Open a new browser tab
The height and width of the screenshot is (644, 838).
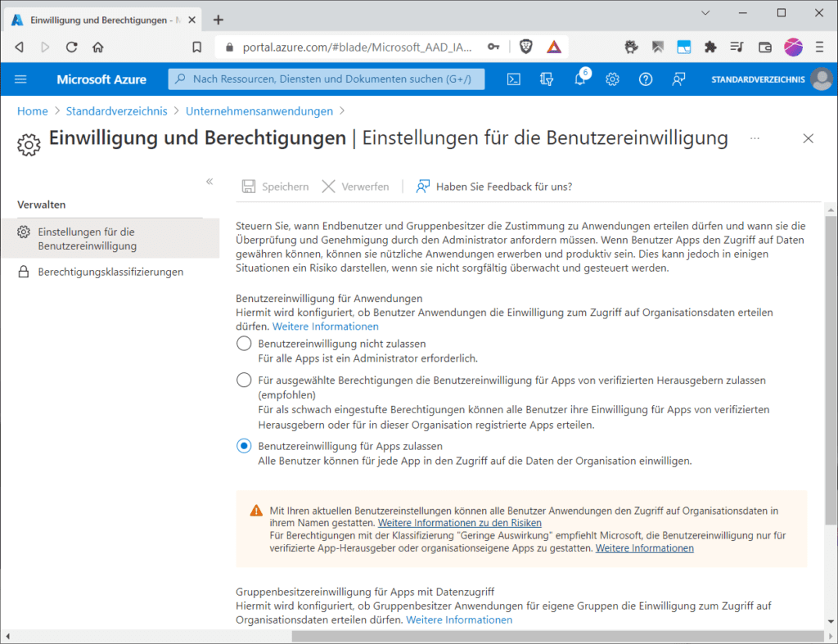point(218,20)
